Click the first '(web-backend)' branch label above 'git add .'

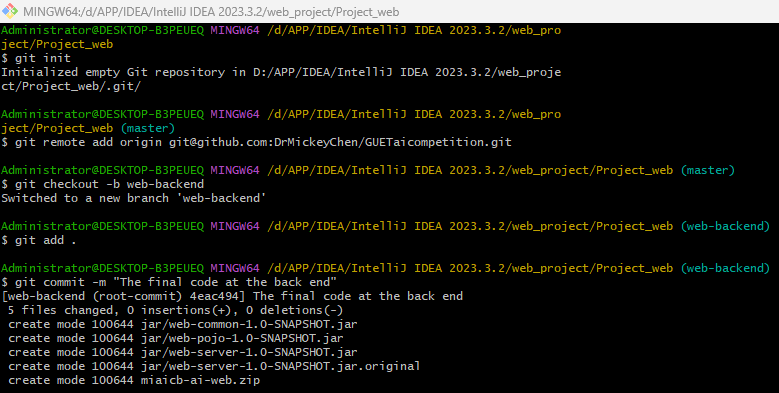[x=725, y=226]
